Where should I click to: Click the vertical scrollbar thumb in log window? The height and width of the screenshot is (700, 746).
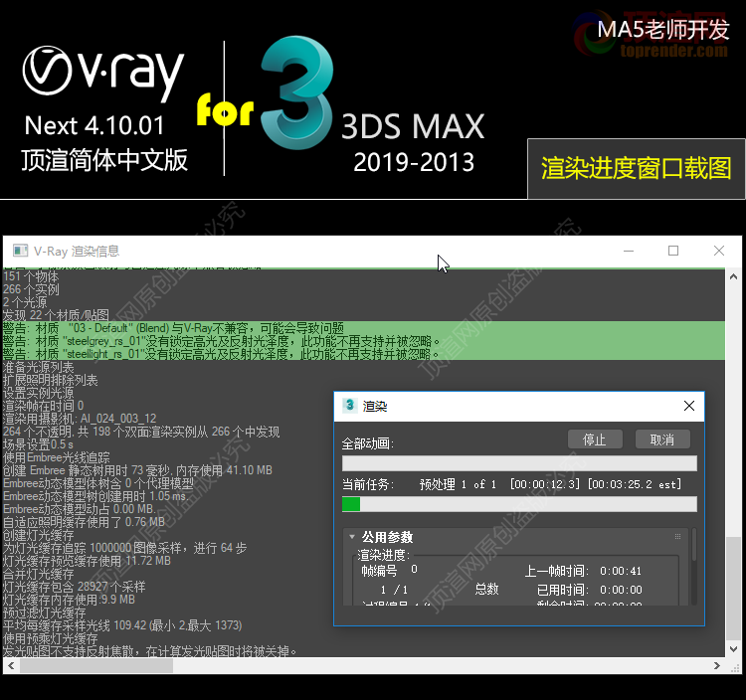pos(733,589)
